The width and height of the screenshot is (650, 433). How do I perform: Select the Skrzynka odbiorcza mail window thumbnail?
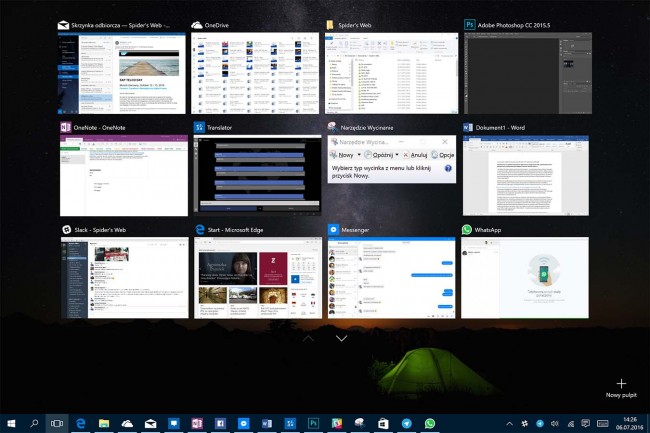coord(121,73)
